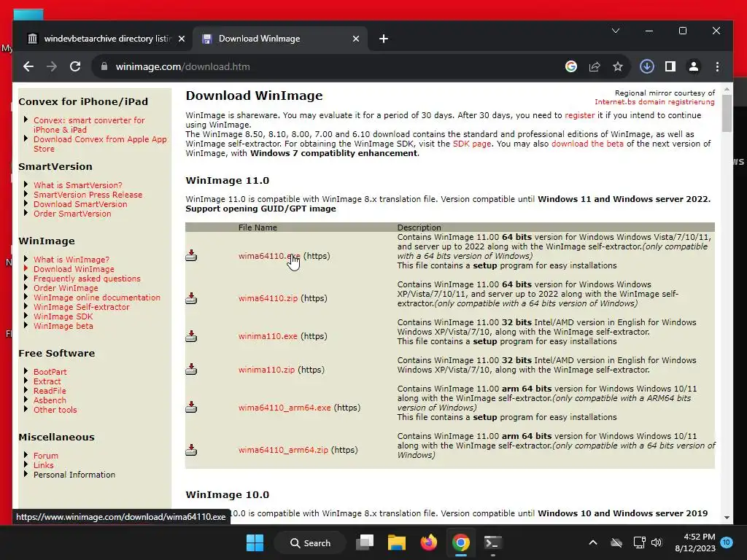Open the notification badge in the taskbar

point(727,542)
